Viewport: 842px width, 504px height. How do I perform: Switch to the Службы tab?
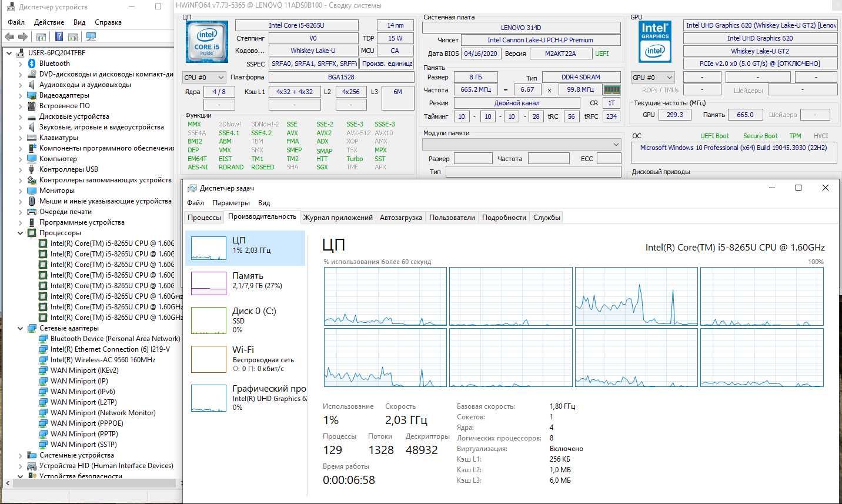click(547, 218)
